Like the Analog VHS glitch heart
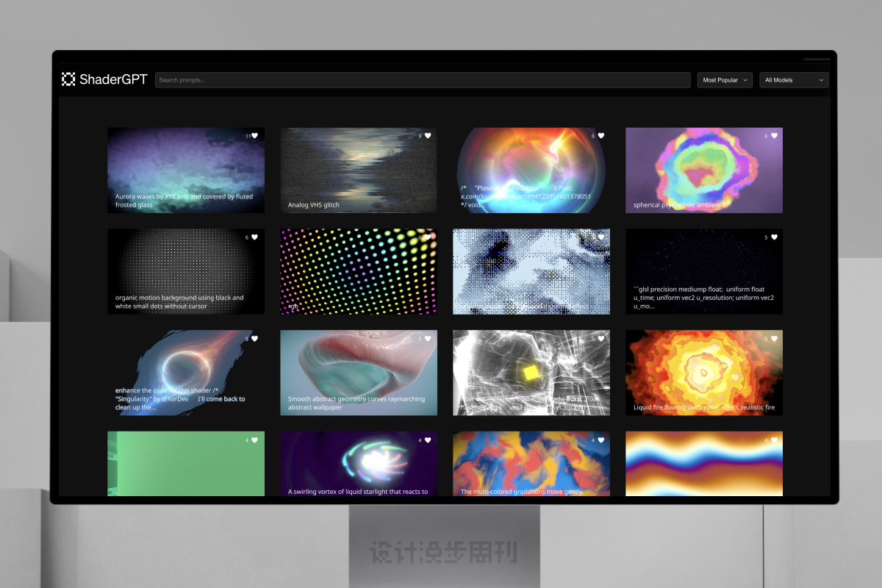 (x=428, y=136)
